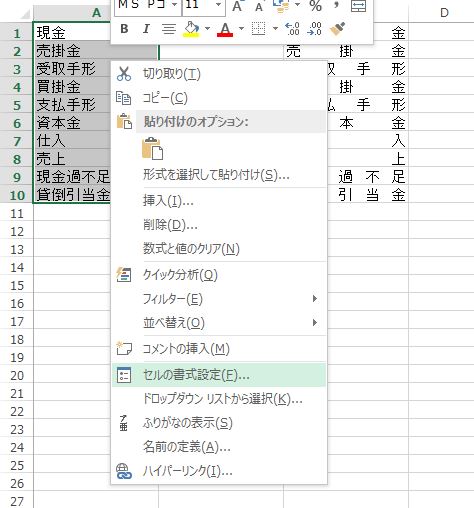Click cell containing 売上
The height and width of the screenshot is (508, 474).
click(x=72, y=159)
